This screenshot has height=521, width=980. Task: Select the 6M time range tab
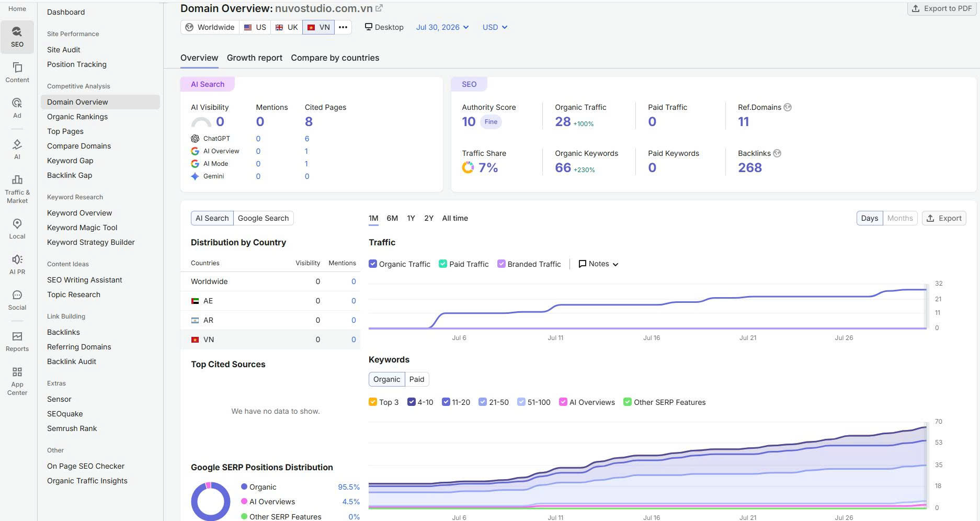392,218
